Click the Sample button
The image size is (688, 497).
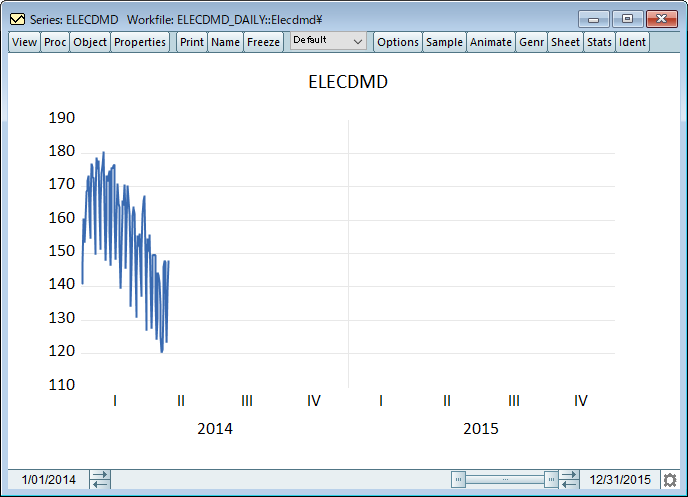point(444,42)
